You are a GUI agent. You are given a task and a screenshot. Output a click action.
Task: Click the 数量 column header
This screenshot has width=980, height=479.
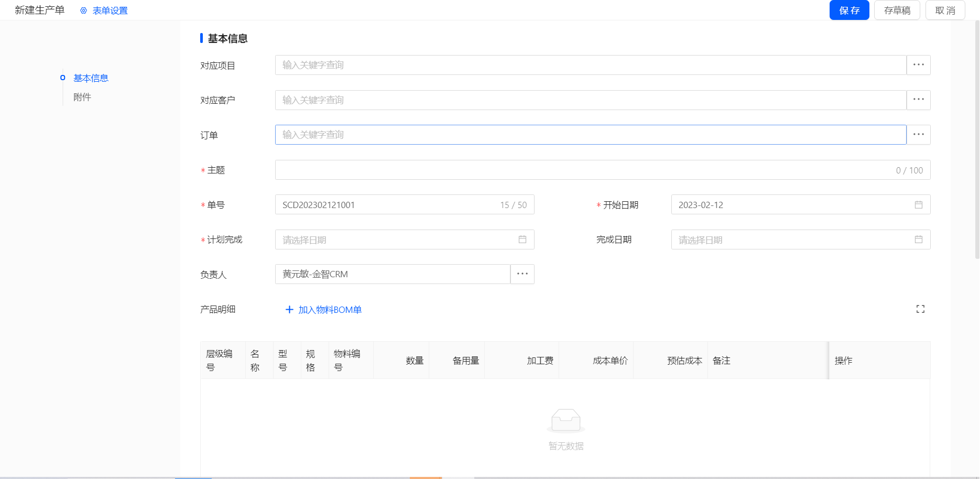pos(401,361)
